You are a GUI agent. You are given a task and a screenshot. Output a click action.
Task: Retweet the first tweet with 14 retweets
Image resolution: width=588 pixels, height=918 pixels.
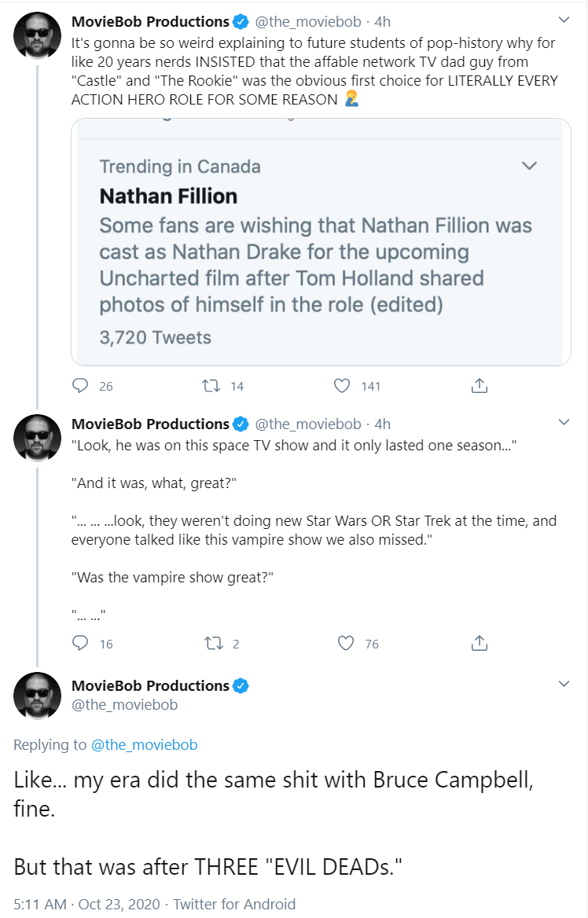[211, 385]
